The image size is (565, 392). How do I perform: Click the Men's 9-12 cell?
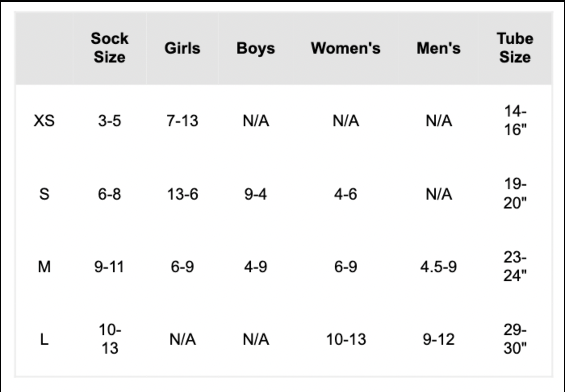click(x=438, y=339)
